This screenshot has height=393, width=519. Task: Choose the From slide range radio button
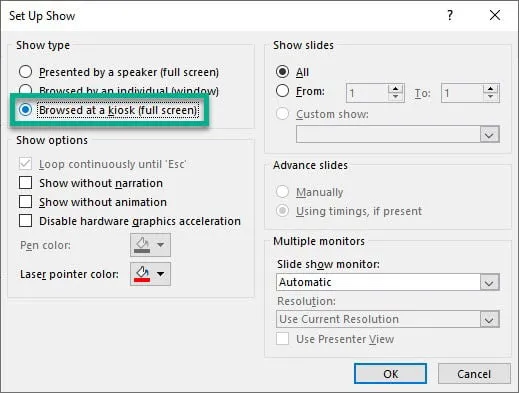coord(282,91)
